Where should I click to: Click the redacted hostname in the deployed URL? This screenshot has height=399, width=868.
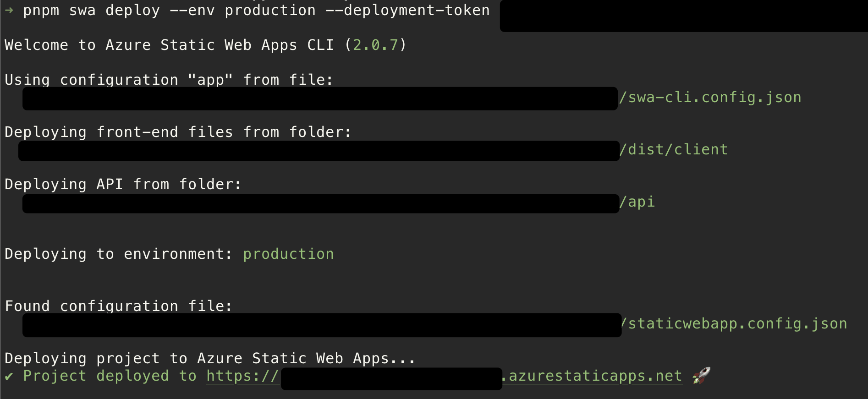391,379
